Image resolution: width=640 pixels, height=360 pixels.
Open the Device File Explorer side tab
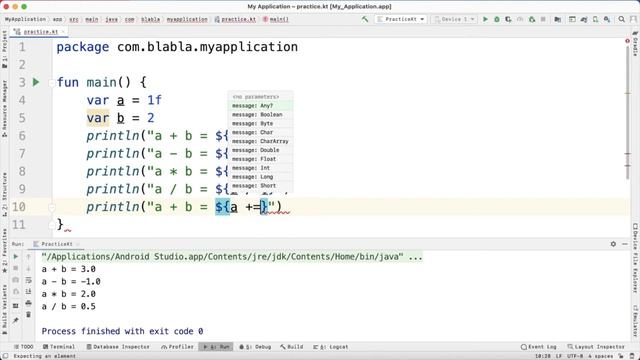(635, 258)
